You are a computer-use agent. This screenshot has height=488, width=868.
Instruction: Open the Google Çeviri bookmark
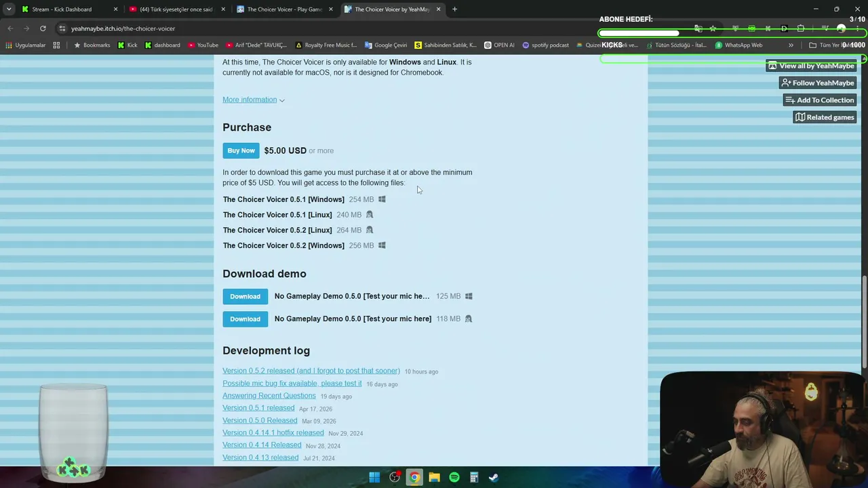(x=386, y=45)
